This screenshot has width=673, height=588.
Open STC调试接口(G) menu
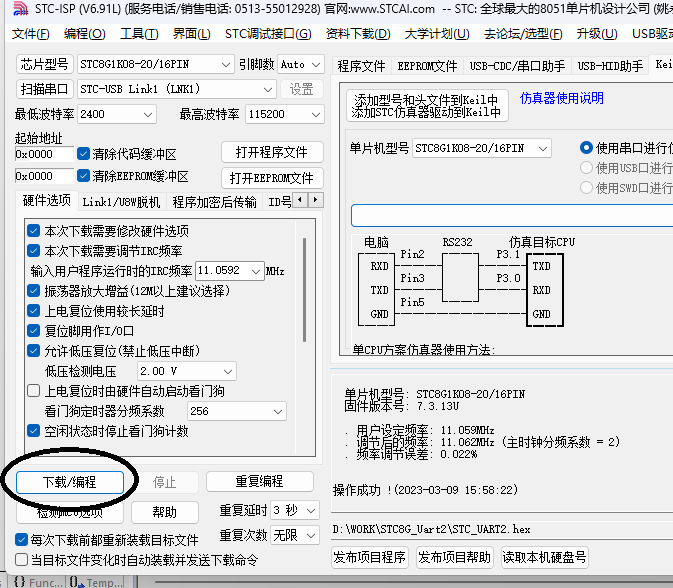(268, 33)
